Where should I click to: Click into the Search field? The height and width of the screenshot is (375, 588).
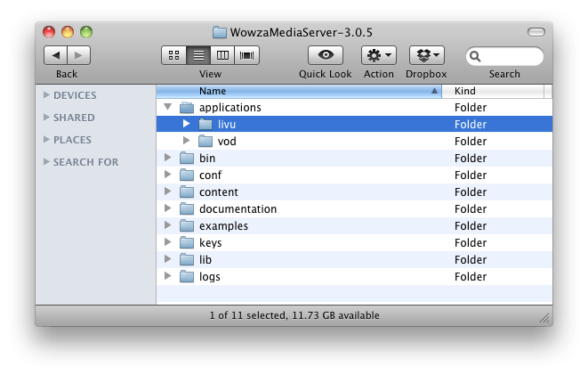[504, 56]
